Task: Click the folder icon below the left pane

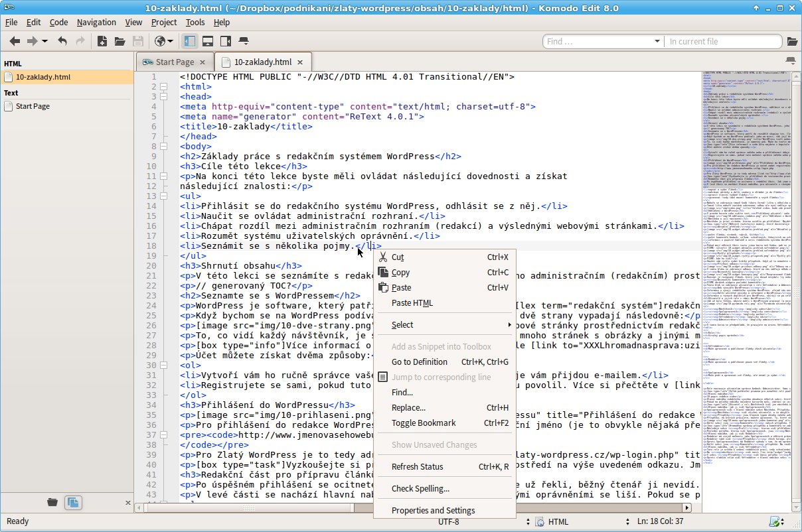Action: [52, 502]
